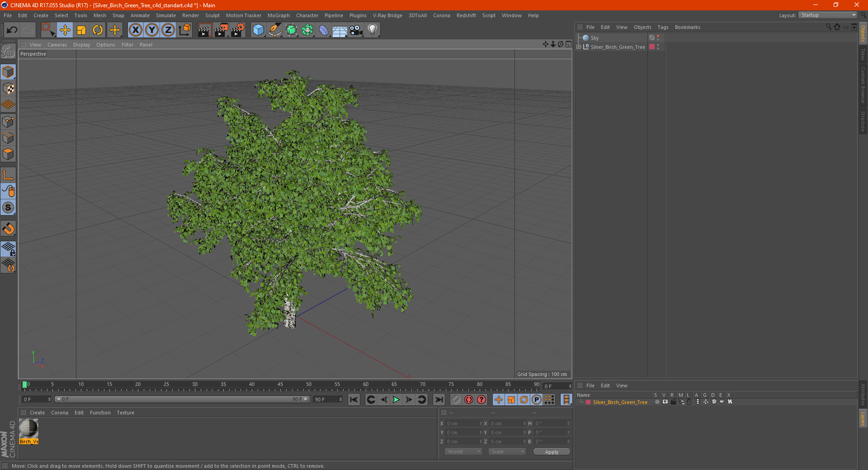868x470 pixels.
Task: Switch to Texture mode checkered icon
Action: (x=8, y=89)
